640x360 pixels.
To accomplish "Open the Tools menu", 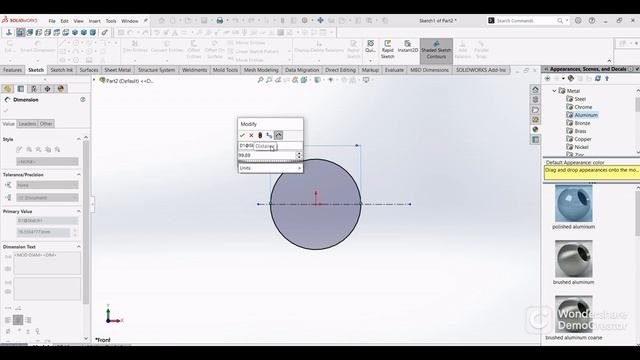I will 111,21.
